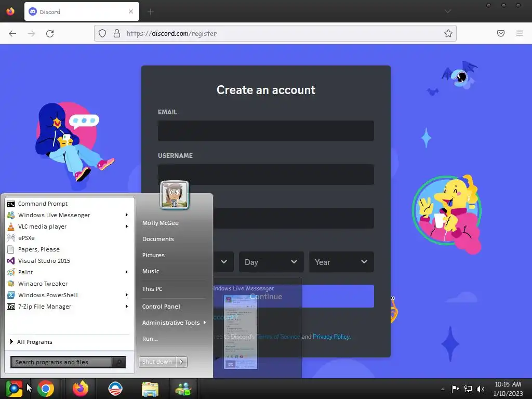Click the Firefox address bar URL
This screenshot has height=399, width=532.
[x=171, y=33]
